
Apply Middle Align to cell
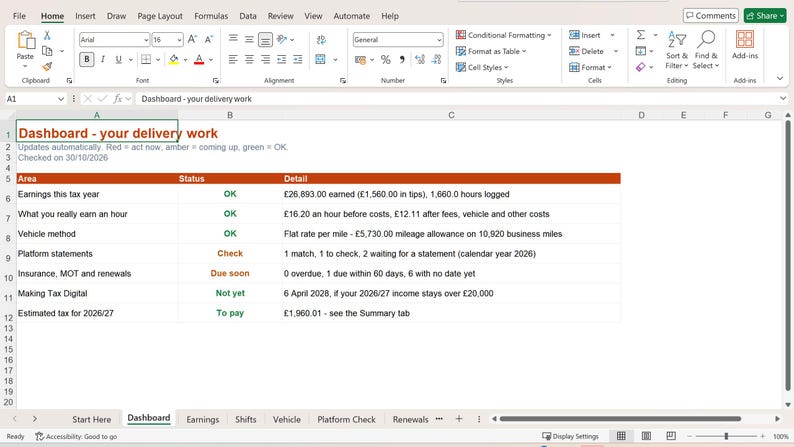pos(249,39)
